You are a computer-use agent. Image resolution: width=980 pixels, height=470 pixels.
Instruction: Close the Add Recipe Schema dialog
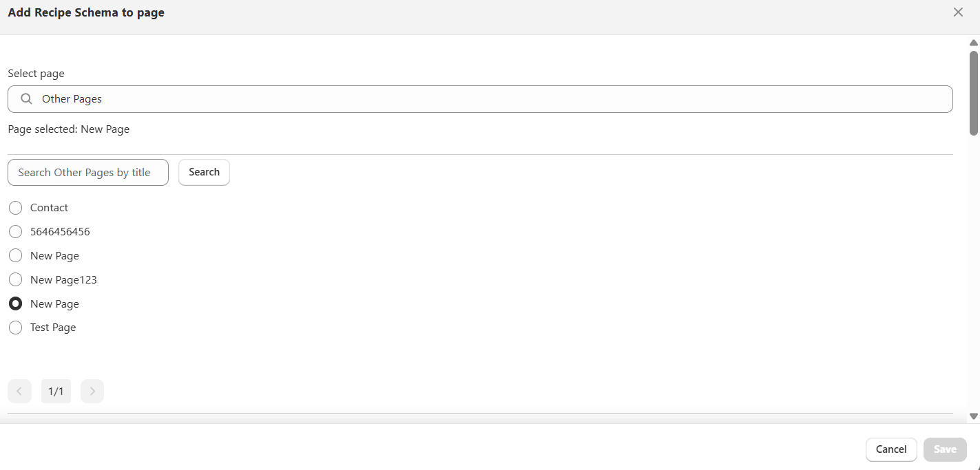click(958, 12)
